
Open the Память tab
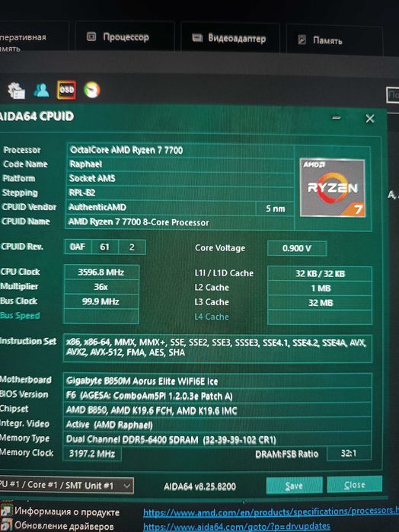pyautogui.click(x=334, y=40)
